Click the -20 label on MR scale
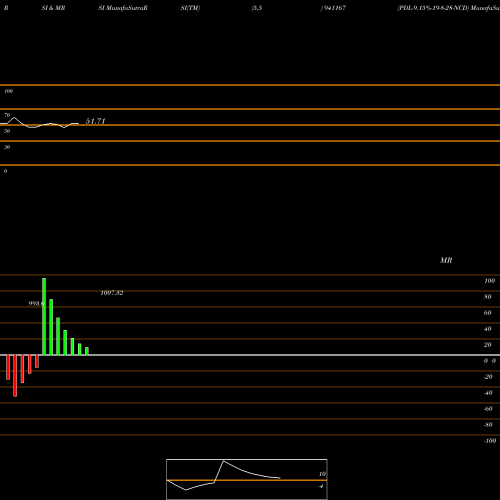500x500 pixels. click(488, 377)
